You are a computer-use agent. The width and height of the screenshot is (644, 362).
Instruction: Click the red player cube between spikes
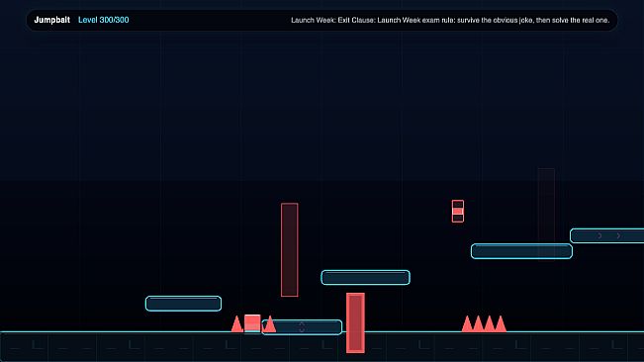(x=252, y=323)
